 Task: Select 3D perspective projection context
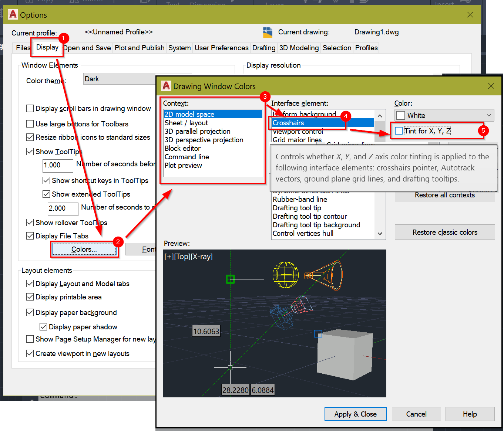click(x=213, y=140)
